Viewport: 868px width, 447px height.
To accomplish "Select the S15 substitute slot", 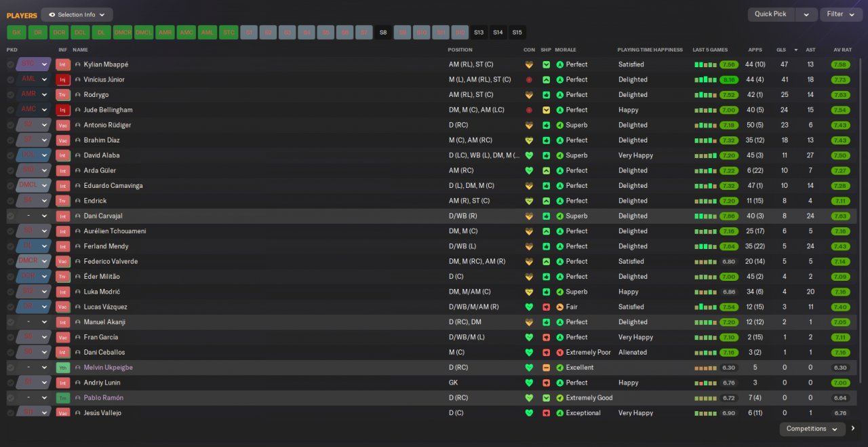I will click(x=517, y=32).
